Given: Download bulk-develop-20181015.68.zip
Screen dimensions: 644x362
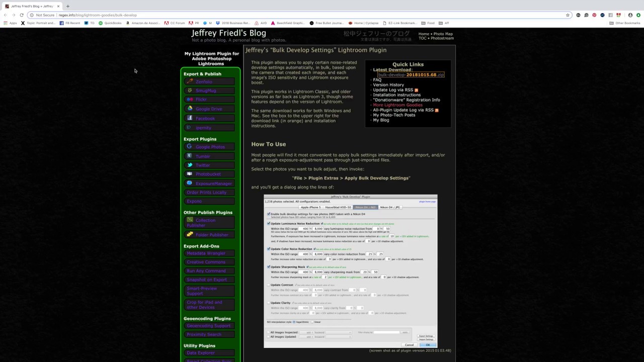Looking at the screenshot, I should coord(411,74).
